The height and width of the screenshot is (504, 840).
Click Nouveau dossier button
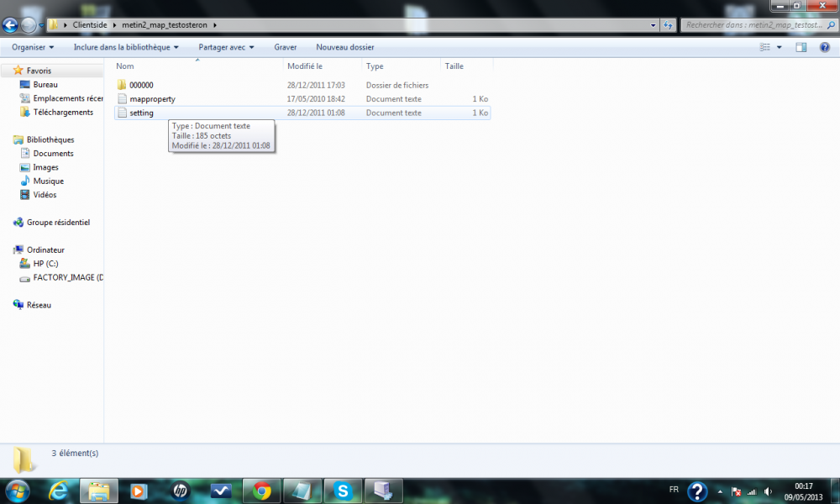345,47
